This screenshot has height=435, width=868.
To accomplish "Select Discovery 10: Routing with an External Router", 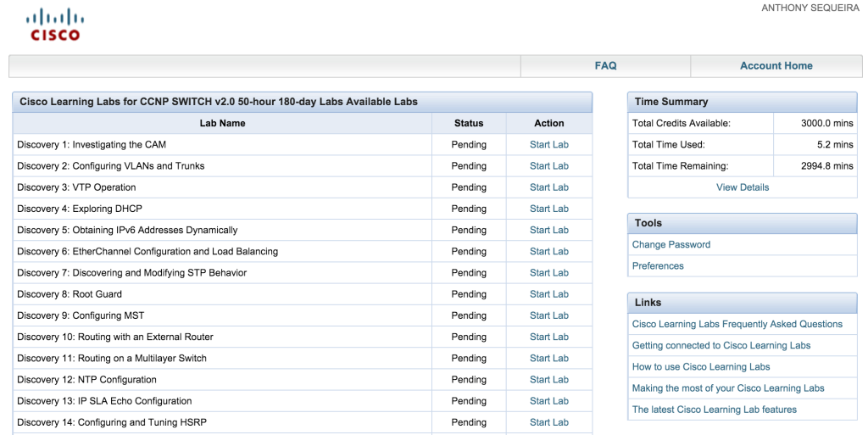I will pos(115,337).
